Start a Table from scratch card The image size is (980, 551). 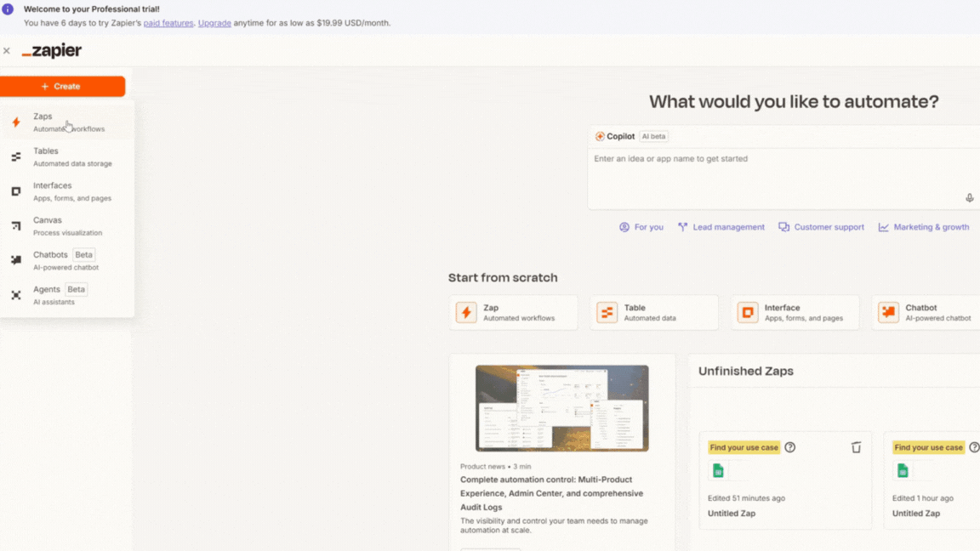(x=653, y=312)
